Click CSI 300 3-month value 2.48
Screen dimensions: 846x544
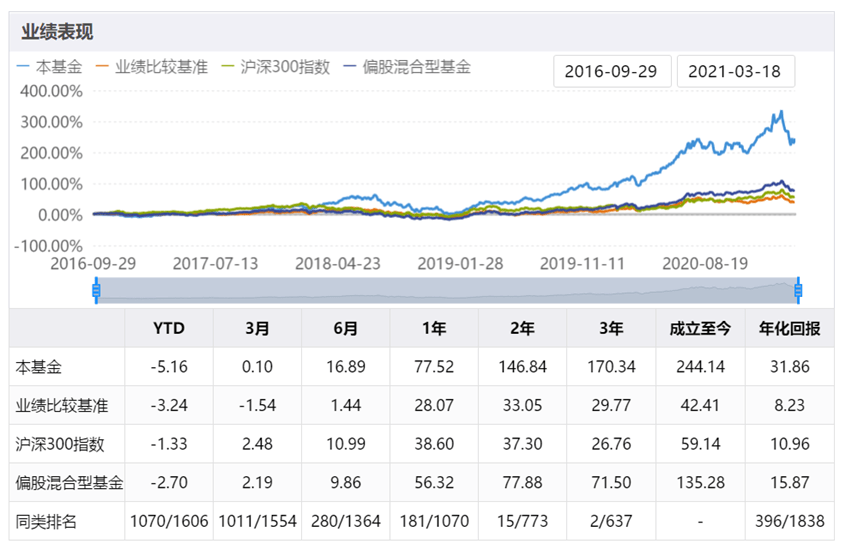tap(257, 444)
